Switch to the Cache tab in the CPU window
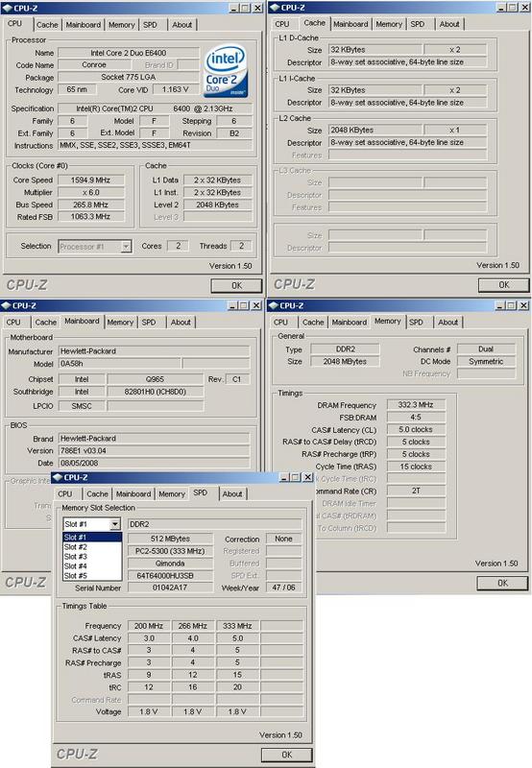 [x=47, y=25]
